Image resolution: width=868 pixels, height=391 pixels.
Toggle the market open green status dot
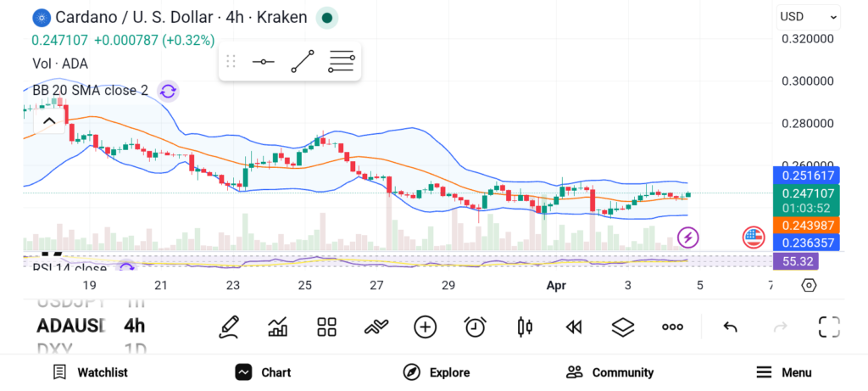tap(326, 18)
